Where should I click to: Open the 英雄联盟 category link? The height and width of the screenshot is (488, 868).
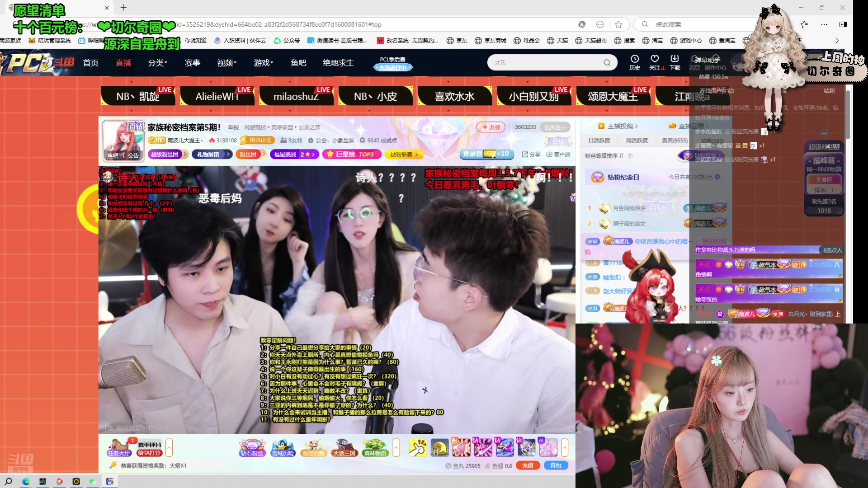click(x=282, y=127)
